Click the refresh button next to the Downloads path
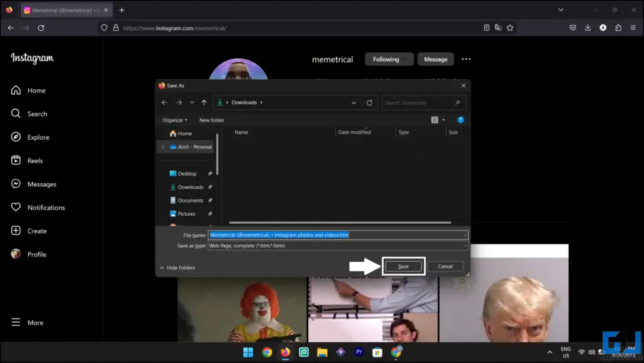Screen dimensions: 644x363 (x=370, y=103)
